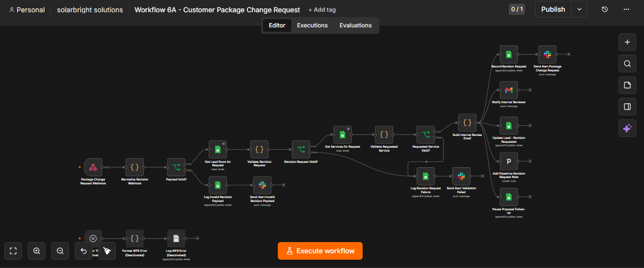
Task: Add a node with the plus button
Action: (x=627, y=42)
